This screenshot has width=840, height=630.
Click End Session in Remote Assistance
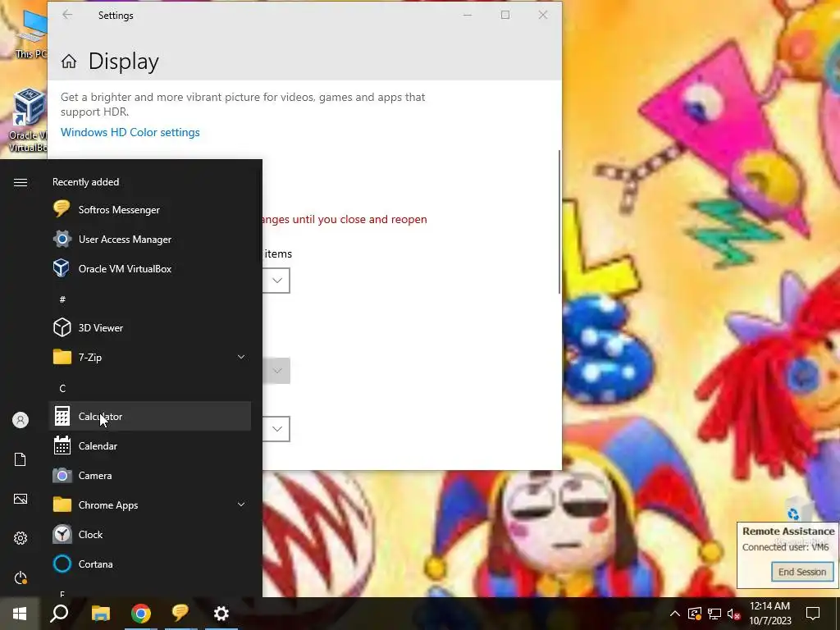point(802,572)
